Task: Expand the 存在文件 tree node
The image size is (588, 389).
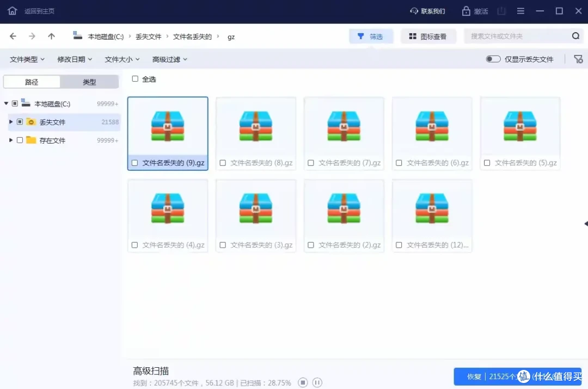Action: pyautogui.click(x=11, y=140)
